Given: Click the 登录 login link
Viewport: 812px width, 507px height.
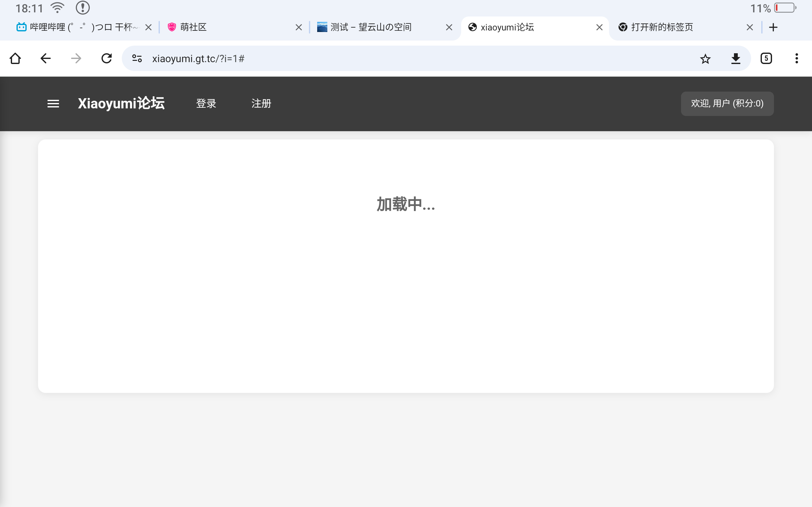Looking at the screenshot, I should click(206, 104).
